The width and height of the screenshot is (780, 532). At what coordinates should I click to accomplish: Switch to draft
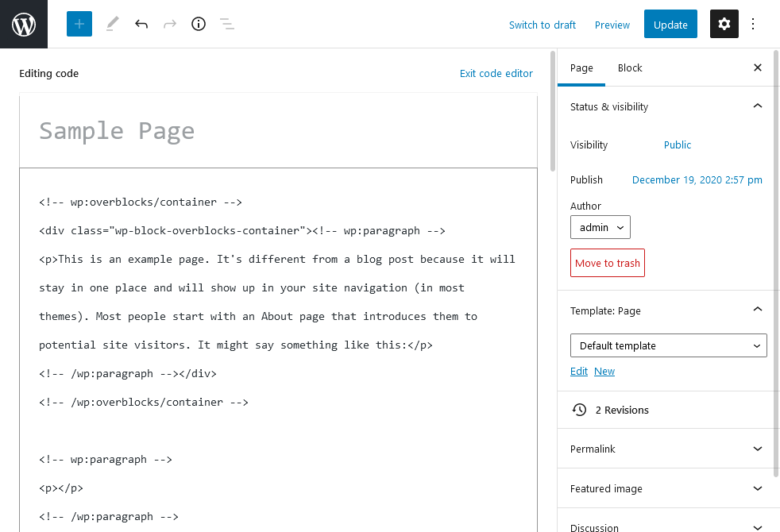(x=543, y=25)
